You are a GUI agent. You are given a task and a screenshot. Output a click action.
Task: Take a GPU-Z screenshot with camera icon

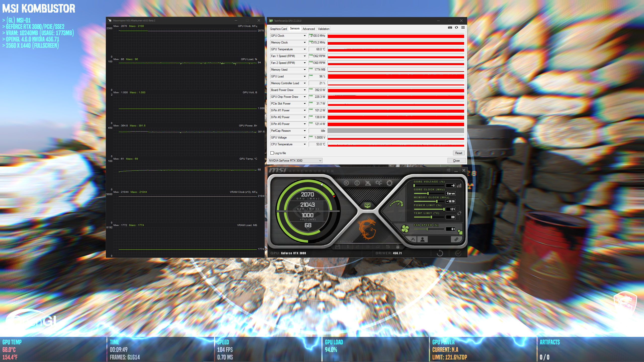pos(450,28)
